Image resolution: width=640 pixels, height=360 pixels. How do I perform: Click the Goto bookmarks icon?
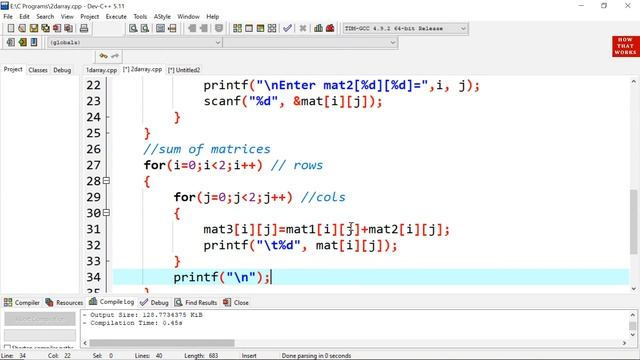pyautogui.click(x=34, y=42)
